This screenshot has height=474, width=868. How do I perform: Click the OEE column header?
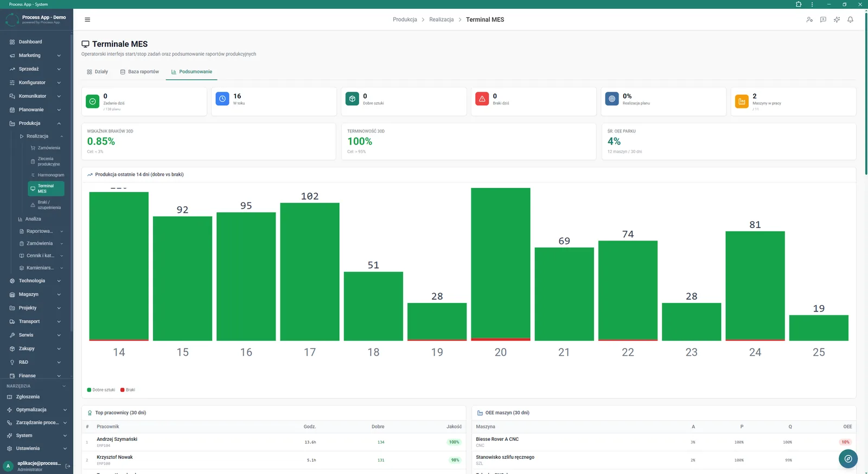(847, 427)
